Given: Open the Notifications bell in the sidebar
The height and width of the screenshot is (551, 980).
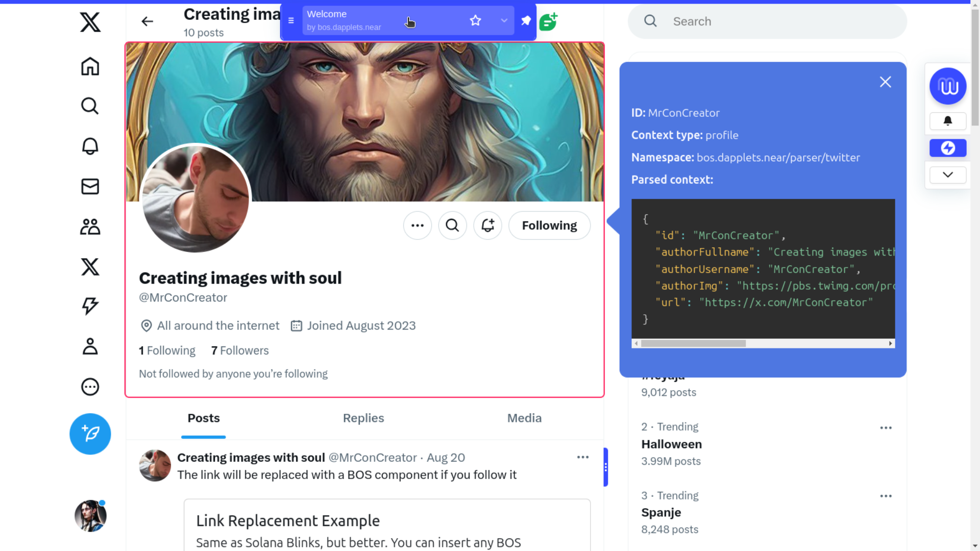Looking at the screenshot, I should tap(90, 146).
